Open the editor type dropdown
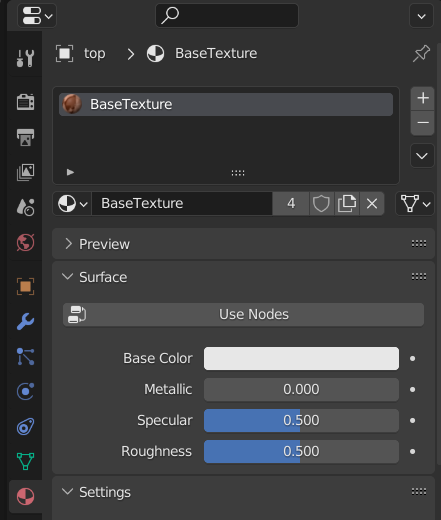This screenshot has width=441, height=520. (37, 16)
